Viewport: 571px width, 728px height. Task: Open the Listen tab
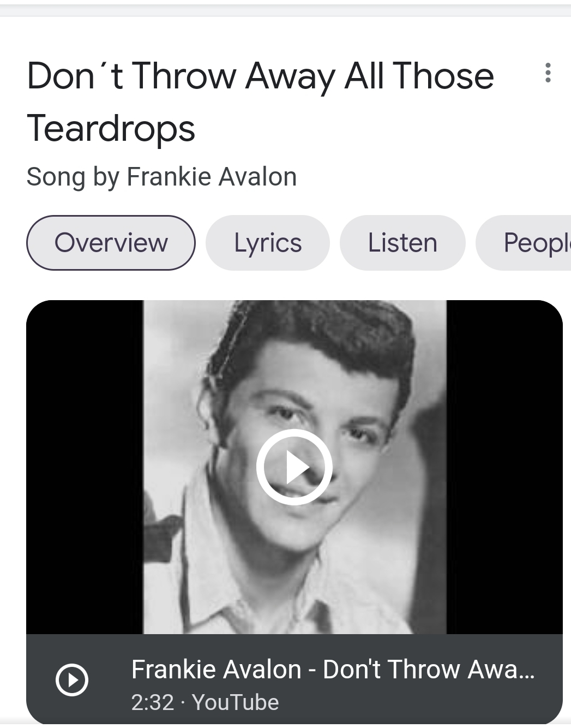(402, 243)
